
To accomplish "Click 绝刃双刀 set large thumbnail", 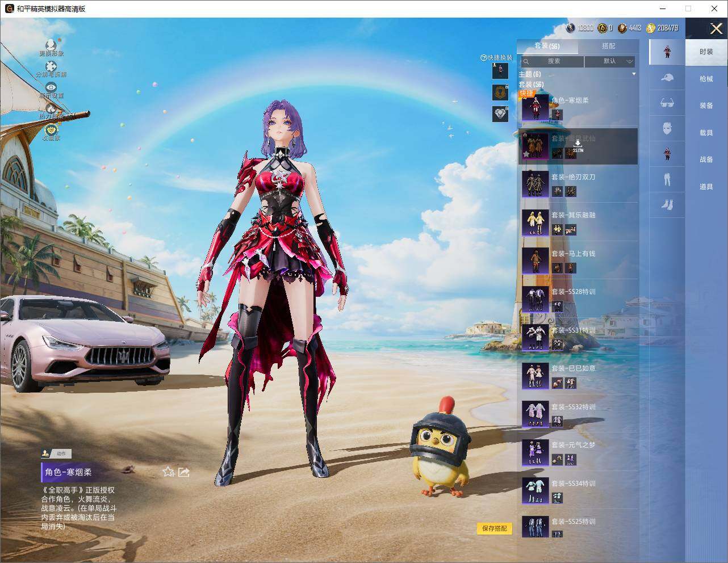I will tap(535, 184).
